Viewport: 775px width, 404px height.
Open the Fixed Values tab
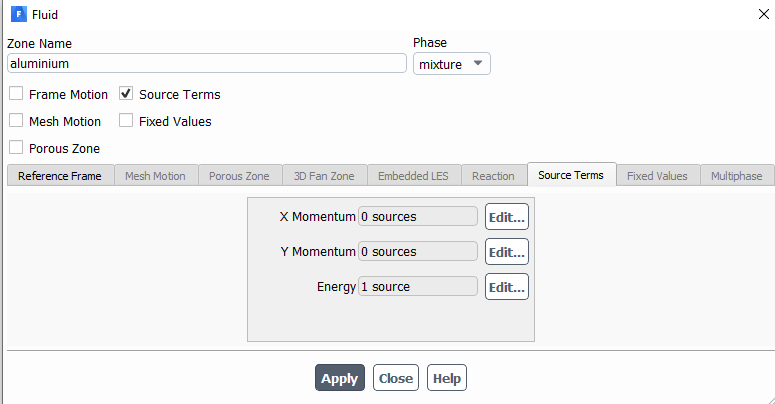coord(657,176)
